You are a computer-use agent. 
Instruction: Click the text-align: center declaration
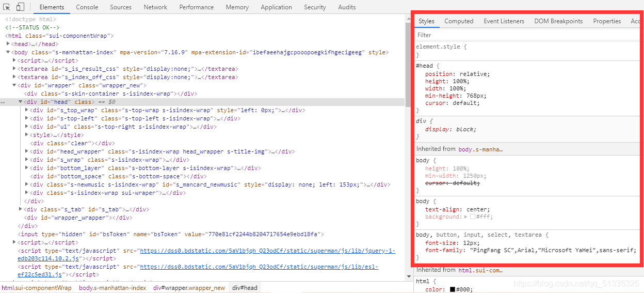(x=458, y=209)
